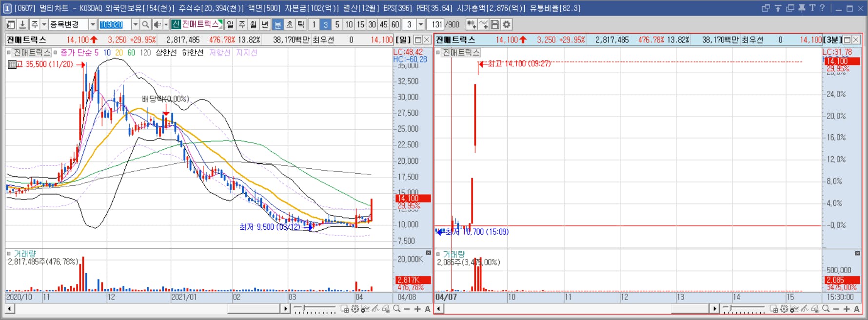Save chart with the floppy disk icon

(x=495, y=24)
